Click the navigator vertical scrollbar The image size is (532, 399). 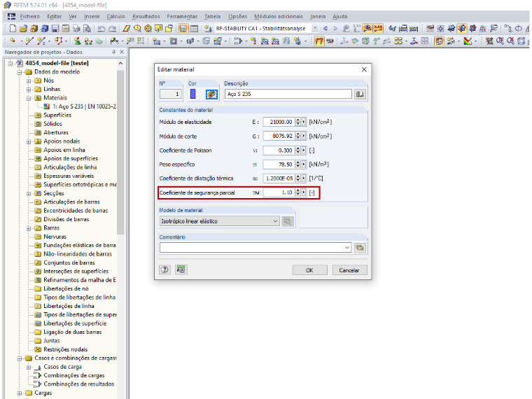[120, 152]
